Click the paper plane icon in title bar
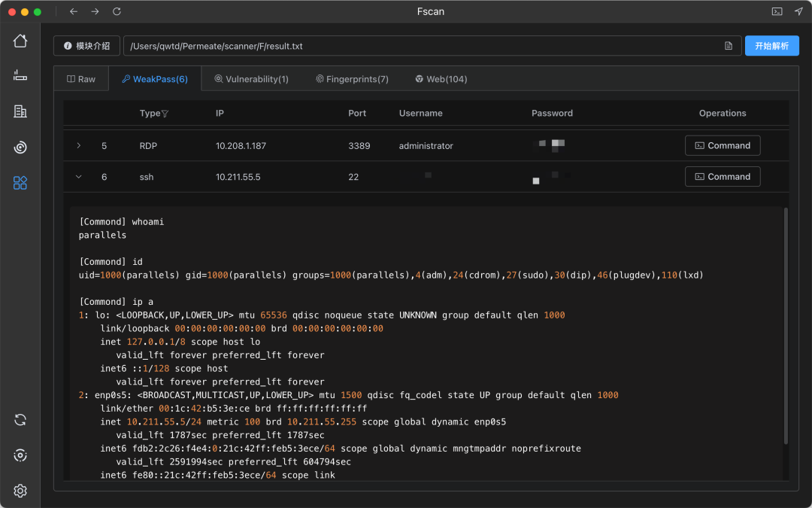The width and height of the screenshot is (812, 508). click(x=798, y=11)
